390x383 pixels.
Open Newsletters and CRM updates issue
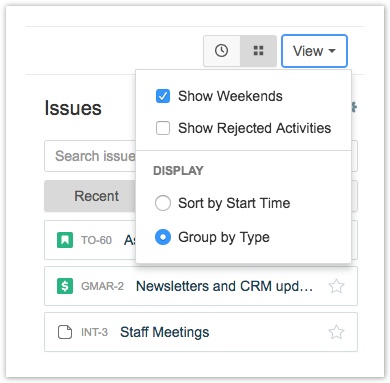(224, 286)
